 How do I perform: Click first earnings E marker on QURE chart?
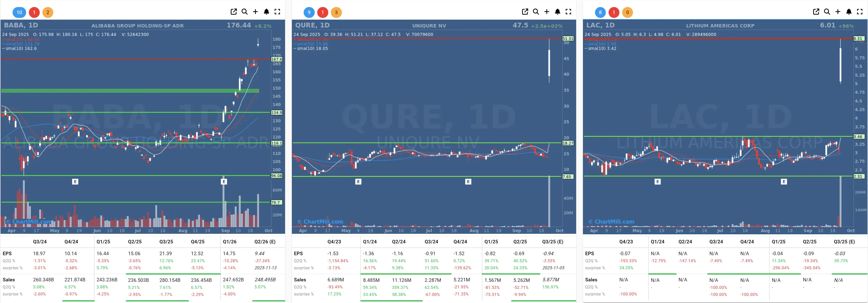pos(358,181)
